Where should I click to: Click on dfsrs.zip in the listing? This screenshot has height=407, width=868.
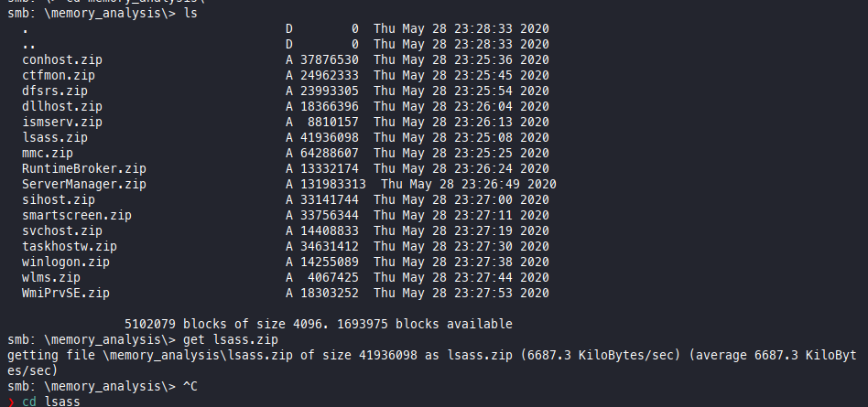click(55, 91)
